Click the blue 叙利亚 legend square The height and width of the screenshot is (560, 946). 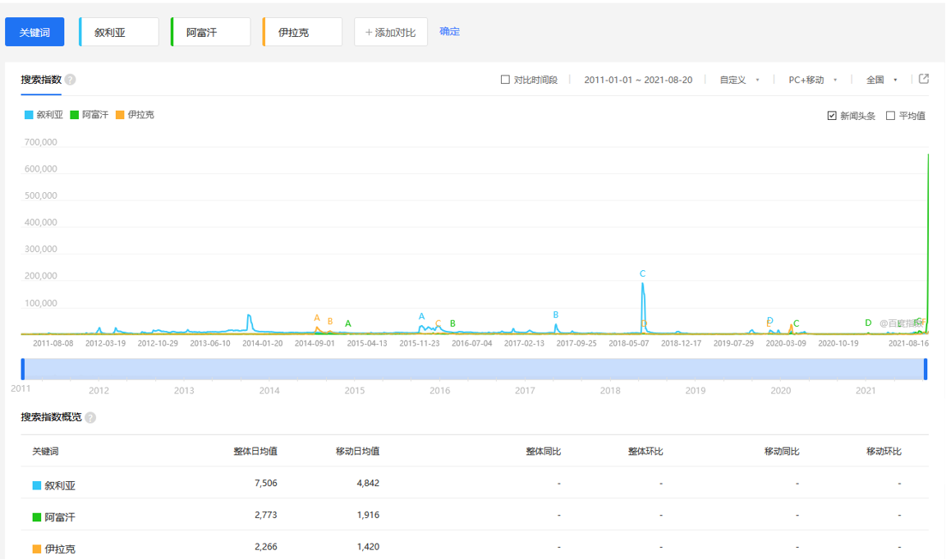click(x=29, y=115)
